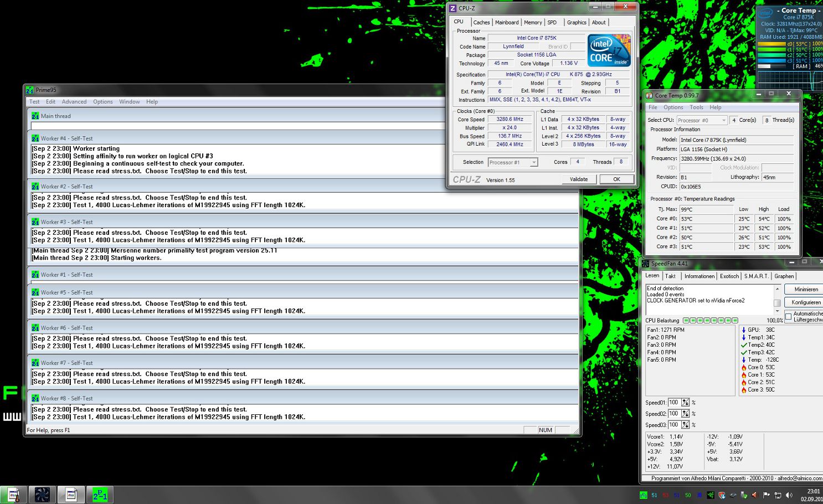823x504 pixels.
Task: Click the flame icon next to Core 0 in SpeedFan
Action: click(744, 367)
